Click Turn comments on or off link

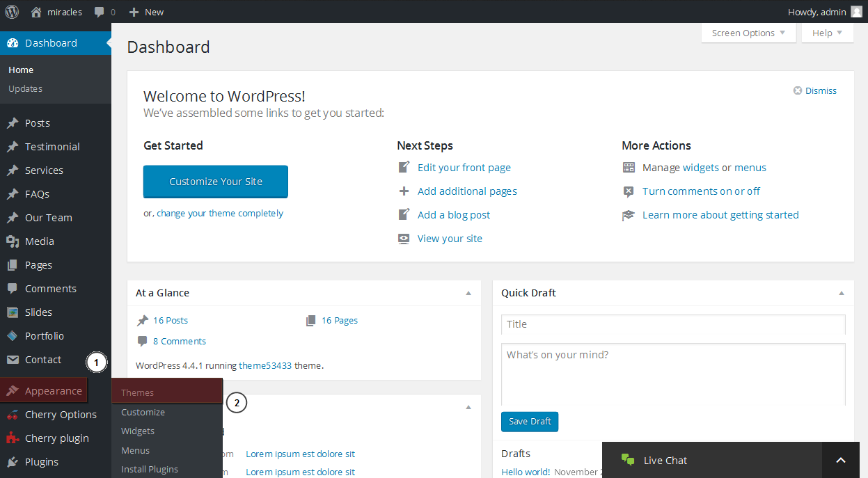click(701, 191)
